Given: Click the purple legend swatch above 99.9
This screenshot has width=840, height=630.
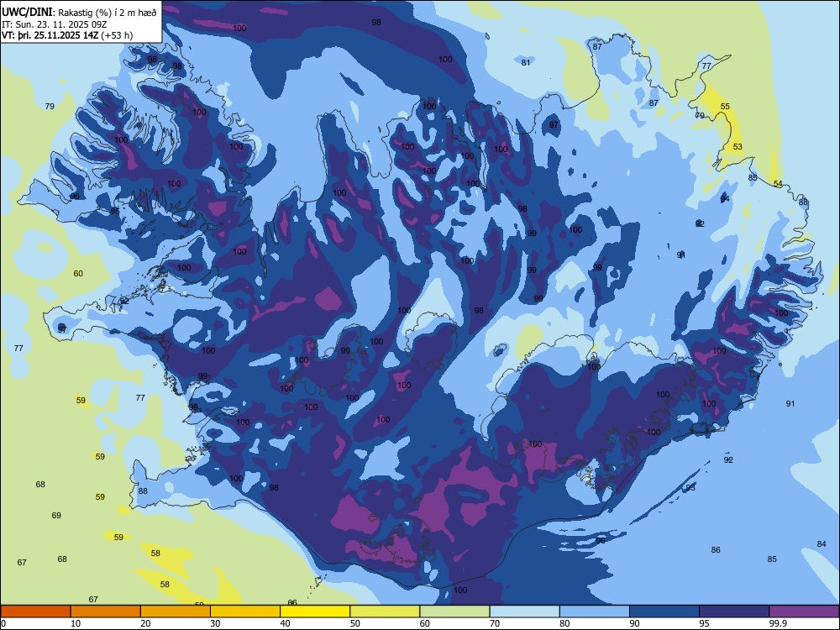Looking at the screenshot, I should 804,612.
